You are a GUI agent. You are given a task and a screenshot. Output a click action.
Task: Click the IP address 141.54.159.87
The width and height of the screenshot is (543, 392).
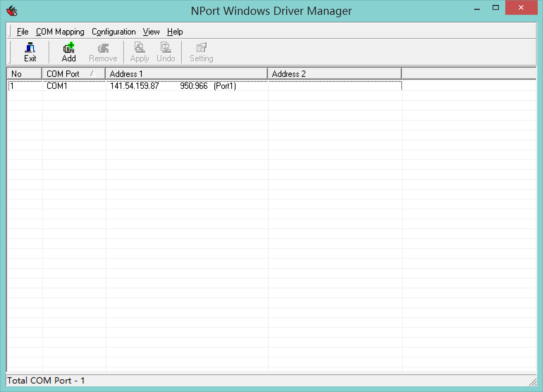click(134, 86)
